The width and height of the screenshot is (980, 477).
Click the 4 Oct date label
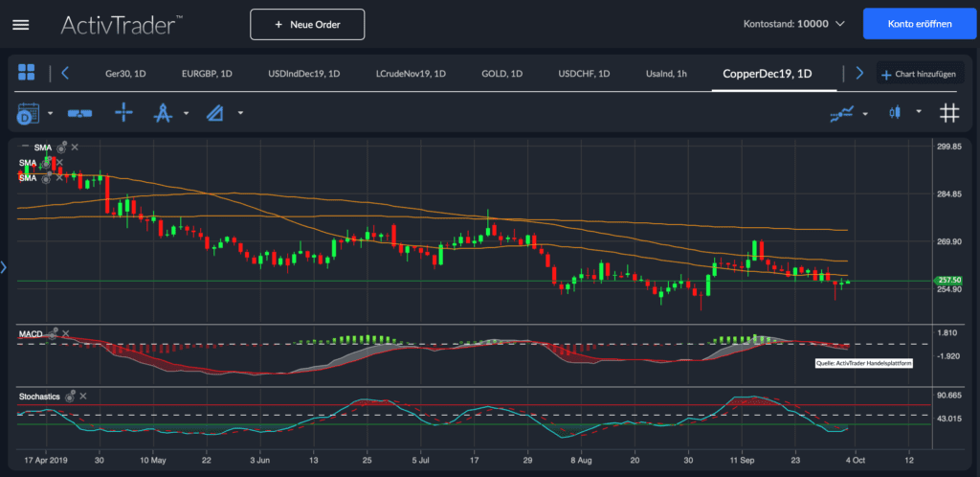tap(855, 460)
